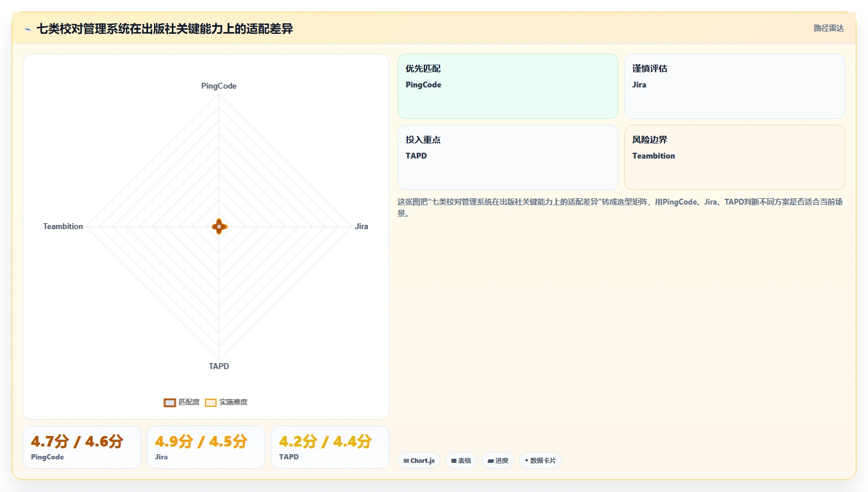The image size is (868, 492).
Task: Click the Teambition axis label on radar
Action: 63,226
